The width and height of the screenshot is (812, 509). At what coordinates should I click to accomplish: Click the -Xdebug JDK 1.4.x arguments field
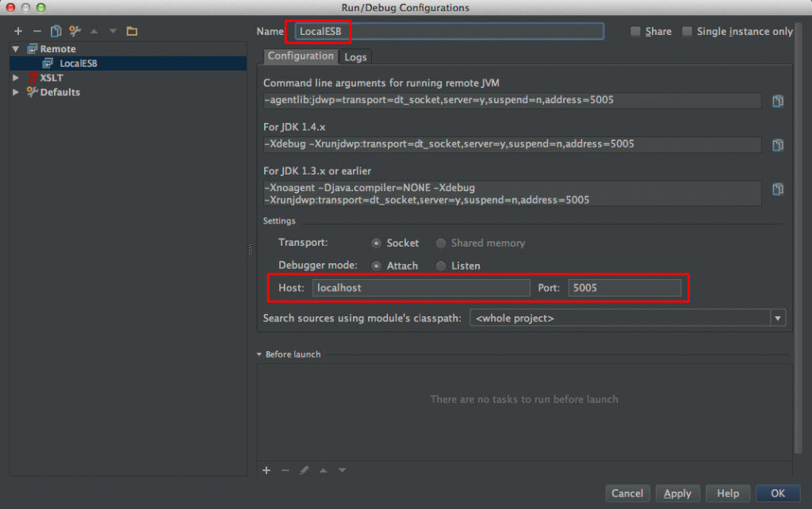(x=512, y=144)
